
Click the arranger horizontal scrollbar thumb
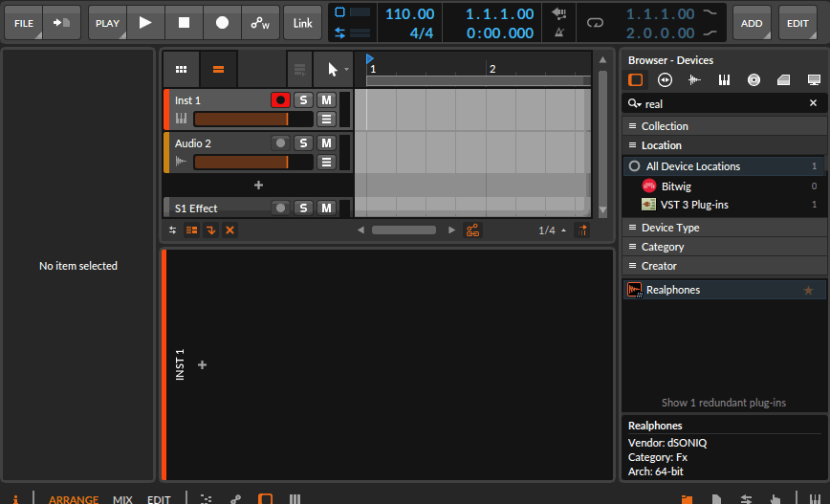point(404,230)
